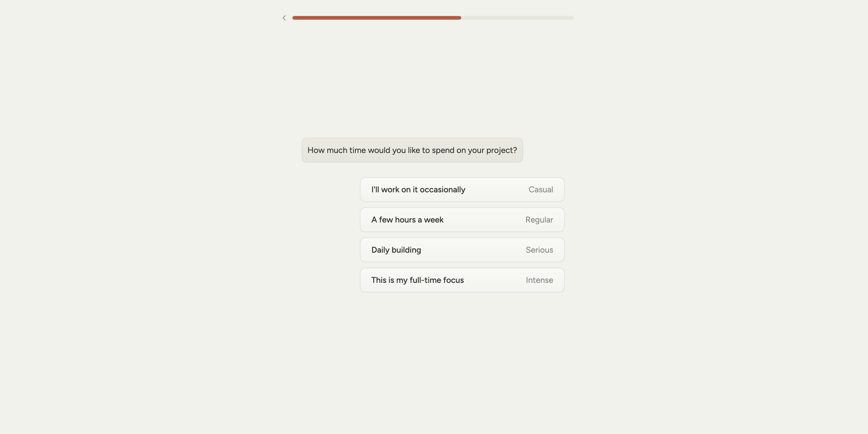Click the red filled progress bar segment

click(376, 18)
